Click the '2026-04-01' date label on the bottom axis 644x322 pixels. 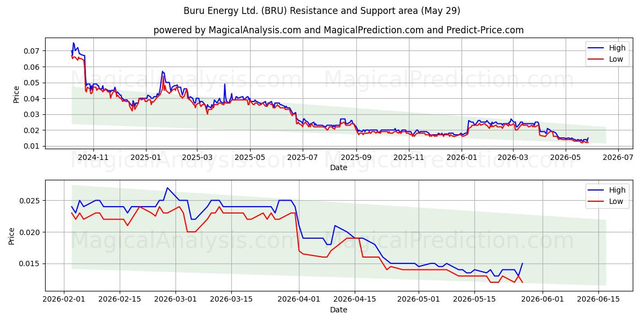click(299, 299)
